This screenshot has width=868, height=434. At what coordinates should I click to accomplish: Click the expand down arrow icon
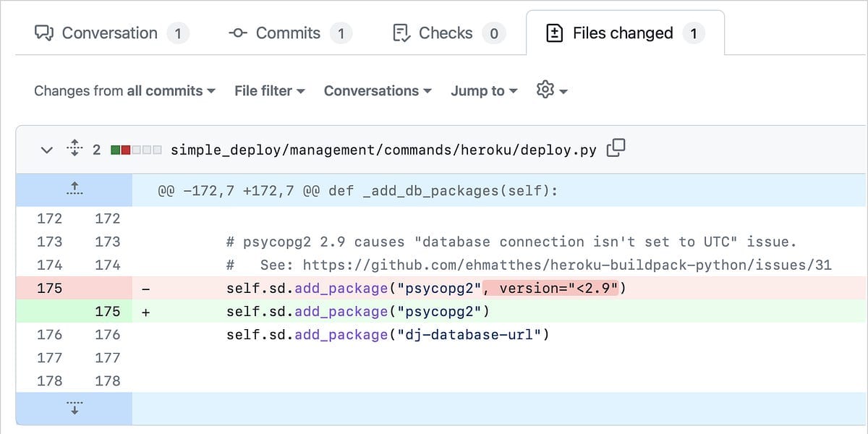point(73,408)
